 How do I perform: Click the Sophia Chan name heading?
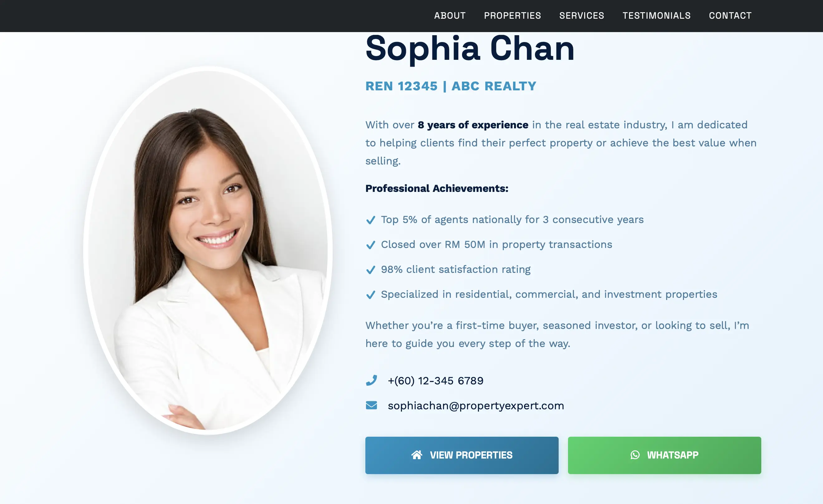[x=470, y=49]
